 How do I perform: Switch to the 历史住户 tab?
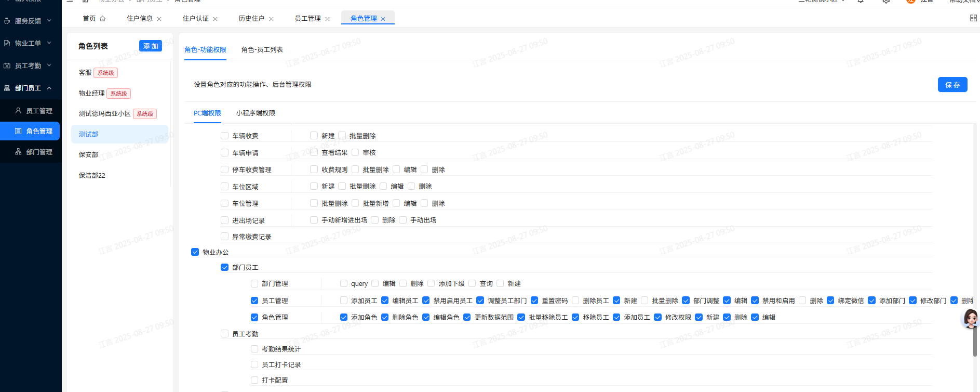tap(251, 18)
